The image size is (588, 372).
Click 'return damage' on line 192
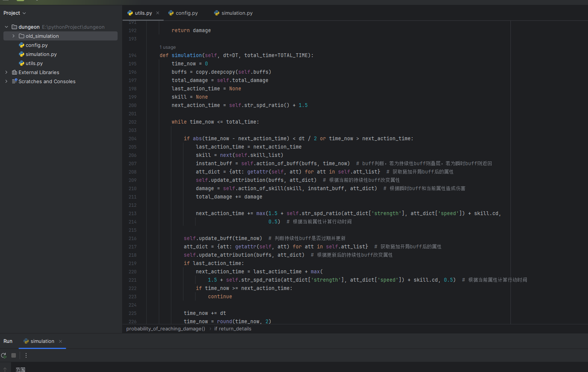point(191,30)
